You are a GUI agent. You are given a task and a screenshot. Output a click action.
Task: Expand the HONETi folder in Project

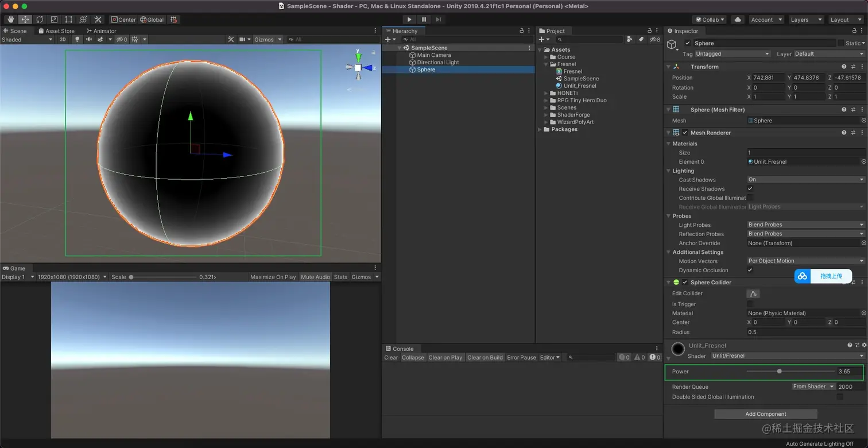pos(546,93)
